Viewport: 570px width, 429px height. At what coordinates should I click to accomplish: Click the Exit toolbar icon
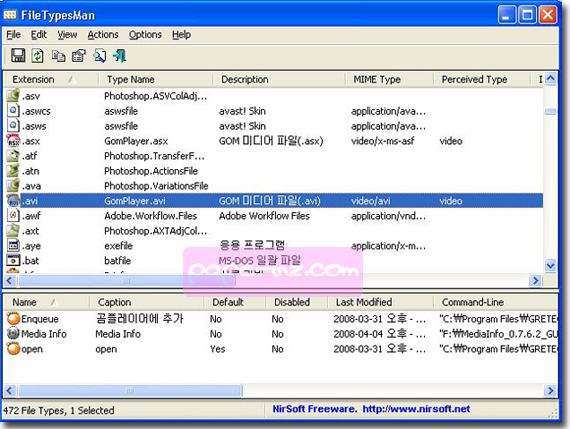(120, 56)
